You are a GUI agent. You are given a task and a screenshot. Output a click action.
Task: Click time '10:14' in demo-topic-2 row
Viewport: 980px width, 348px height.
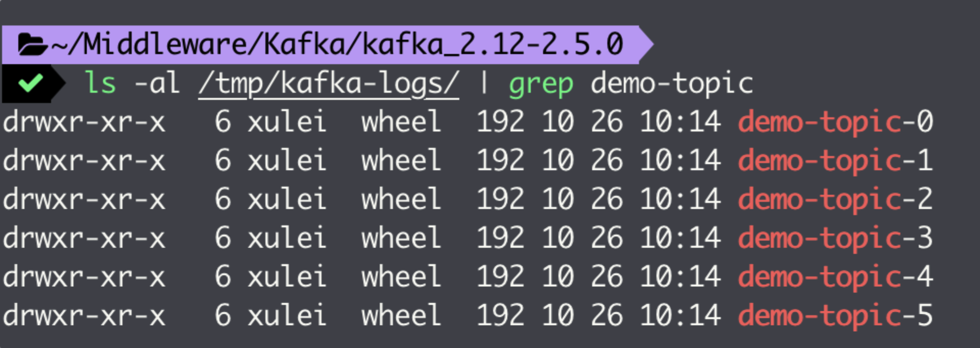tap(680, 199)
